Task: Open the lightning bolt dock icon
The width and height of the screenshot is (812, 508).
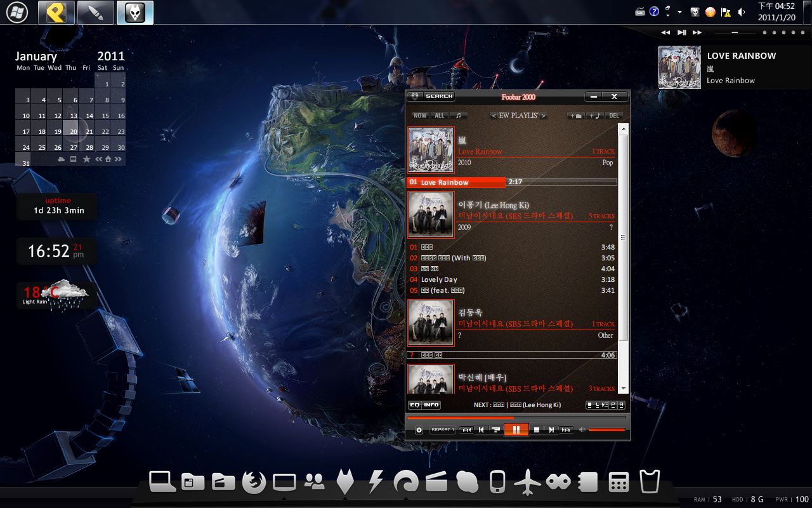Action: point(376,483)
